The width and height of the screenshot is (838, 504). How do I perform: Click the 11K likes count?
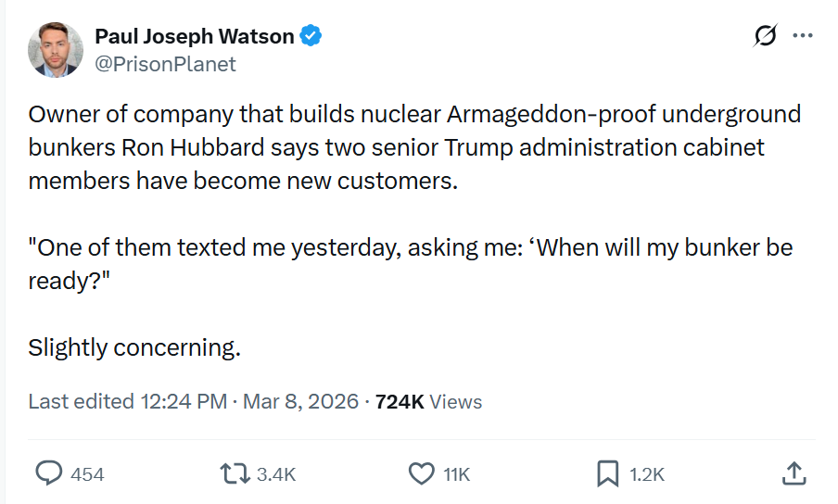tap(456, 474)
